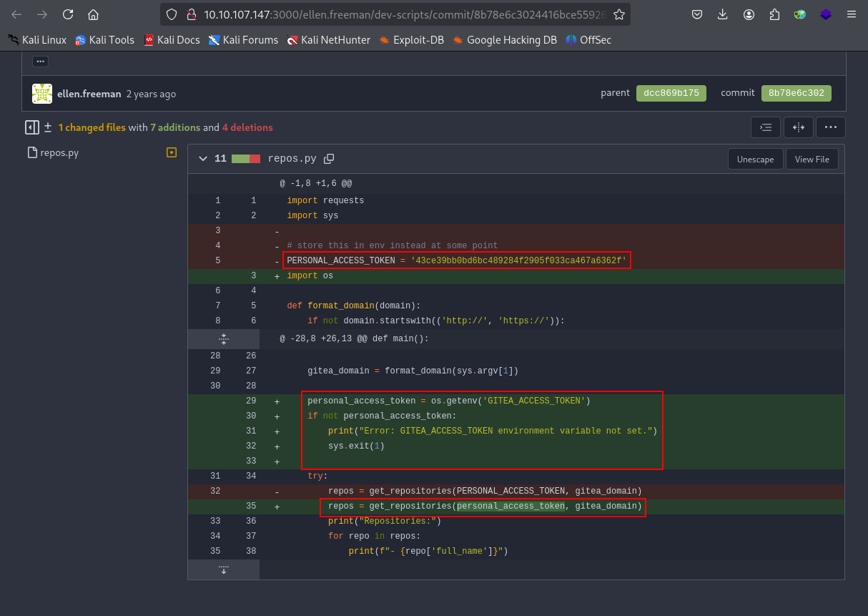Click '1 changed files' summary text
This screenshot has height=616, width=868.
[x=92, y=127]
